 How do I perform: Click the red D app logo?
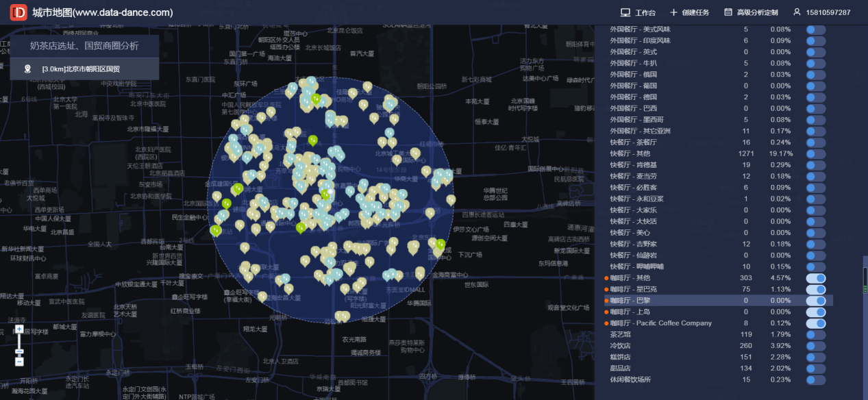(x=18, y=12)
